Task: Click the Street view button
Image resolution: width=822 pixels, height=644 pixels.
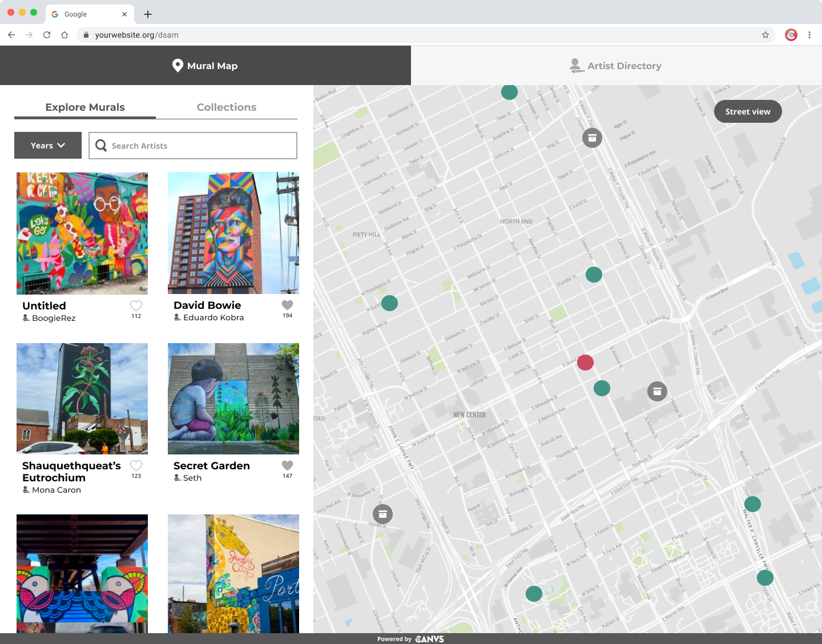Action: click(748, 111)
